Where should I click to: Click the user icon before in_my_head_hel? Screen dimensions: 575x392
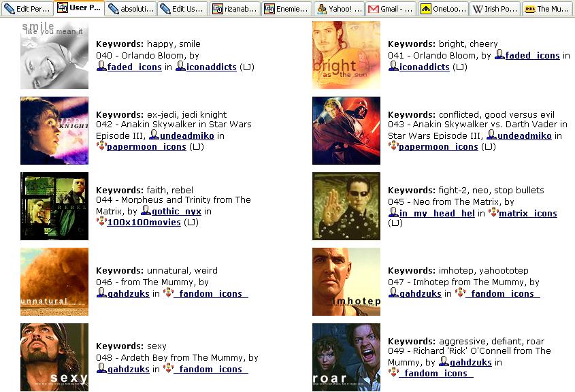pos(393,213)
